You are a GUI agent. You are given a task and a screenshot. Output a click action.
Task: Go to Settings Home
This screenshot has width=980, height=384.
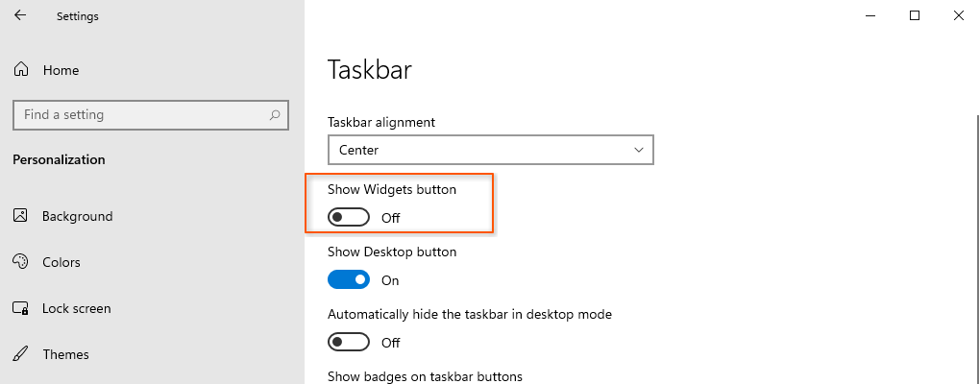click(x=61, y=70)
